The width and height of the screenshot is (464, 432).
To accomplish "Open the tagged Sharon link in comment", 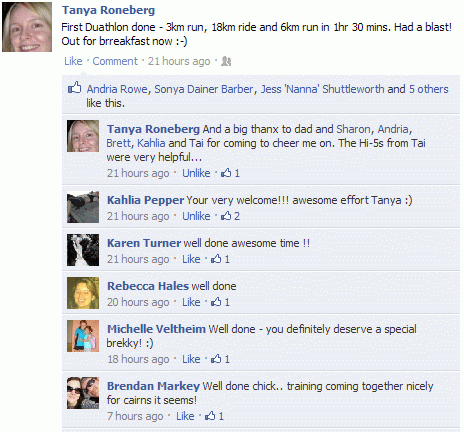I will [x=353, y=129].
